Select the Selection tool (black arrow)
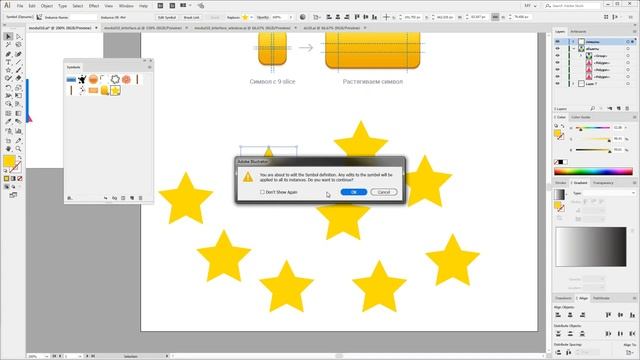The height and width of the screenshot is (360, 640). pos(8,37)
